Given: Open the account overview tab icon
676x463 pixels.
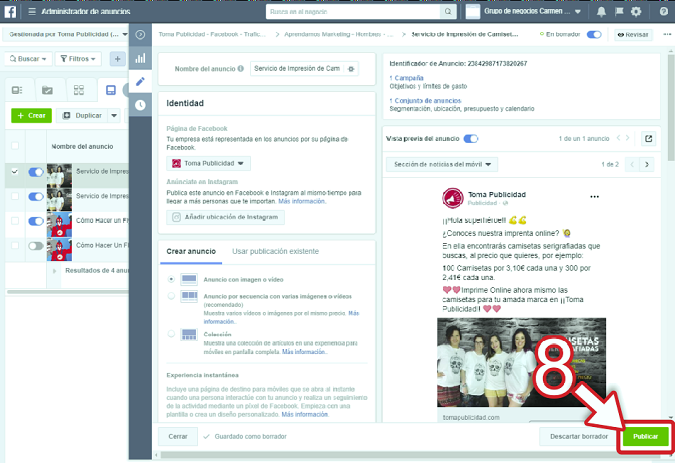Looking at the screenshot, I should point(17,90).
